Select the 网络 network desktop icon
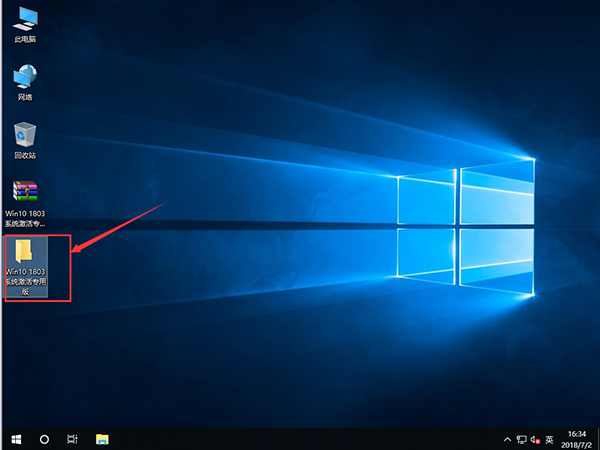The width and height of the screenshot is (600, 450). (x=25, y=83)
